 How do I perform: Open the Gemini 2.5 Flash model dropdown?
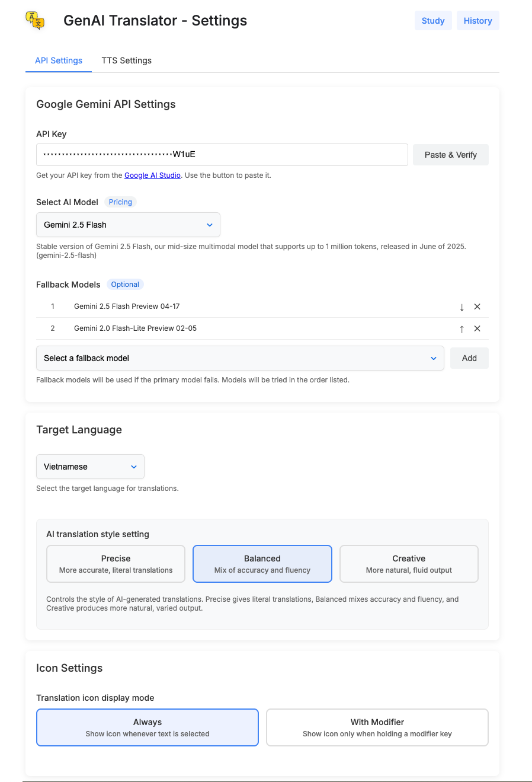point(128,225)
